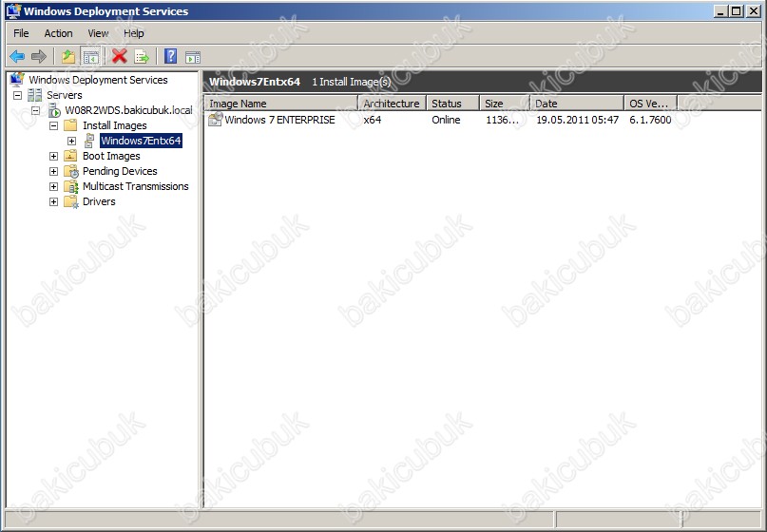Sort by Size column header
The width and height of the screenshot is (767, 532).
[x=505, y=104]
